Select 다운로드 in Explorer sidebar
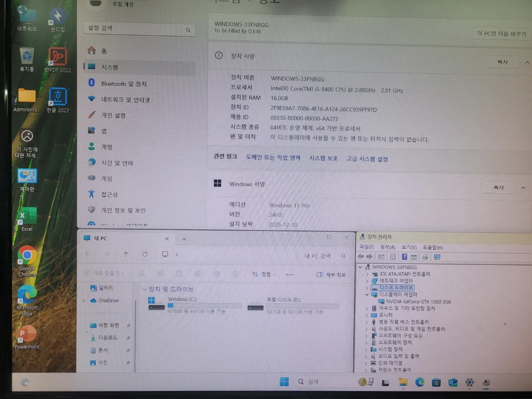This screenshot has height=399, width=532. tap(108, 338)
